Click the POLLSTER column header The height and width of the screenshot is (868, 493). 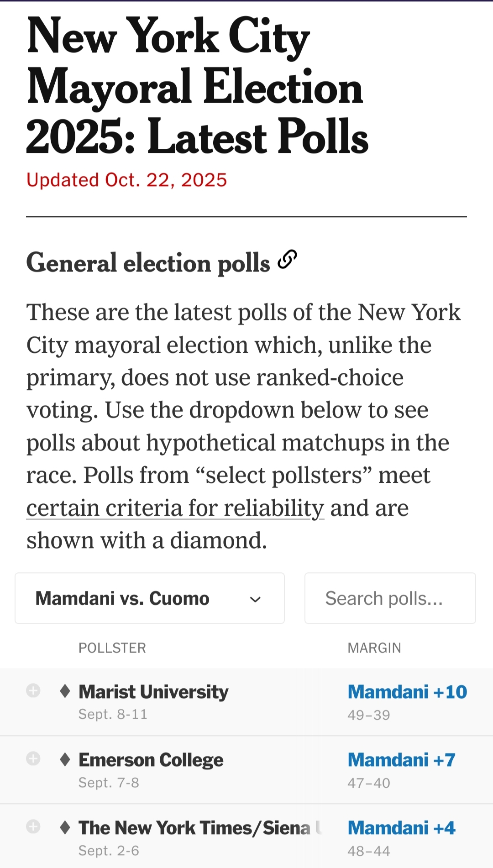pos(112,648)
